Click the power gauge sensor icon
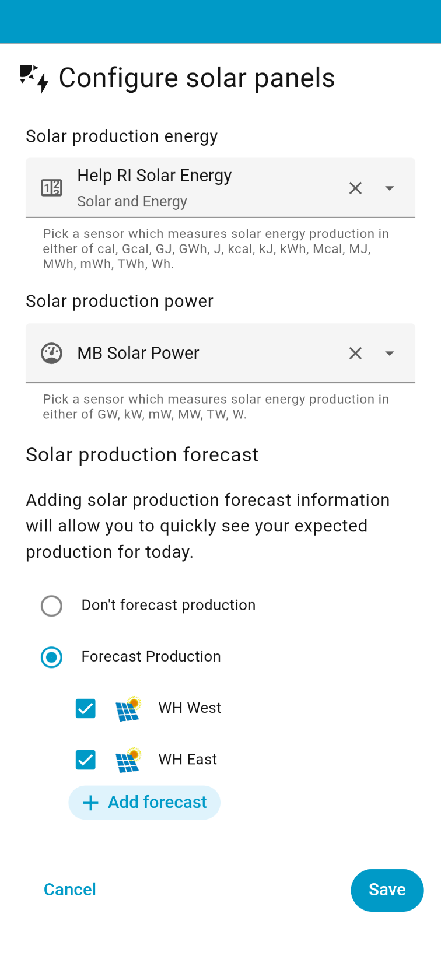 51,353
